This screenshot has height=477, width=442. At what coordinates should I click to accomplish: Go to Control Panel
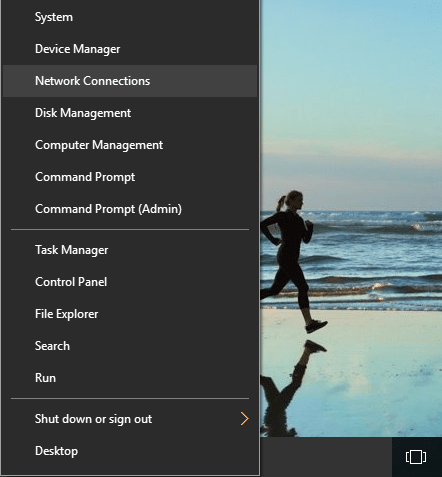click(130, 282)
